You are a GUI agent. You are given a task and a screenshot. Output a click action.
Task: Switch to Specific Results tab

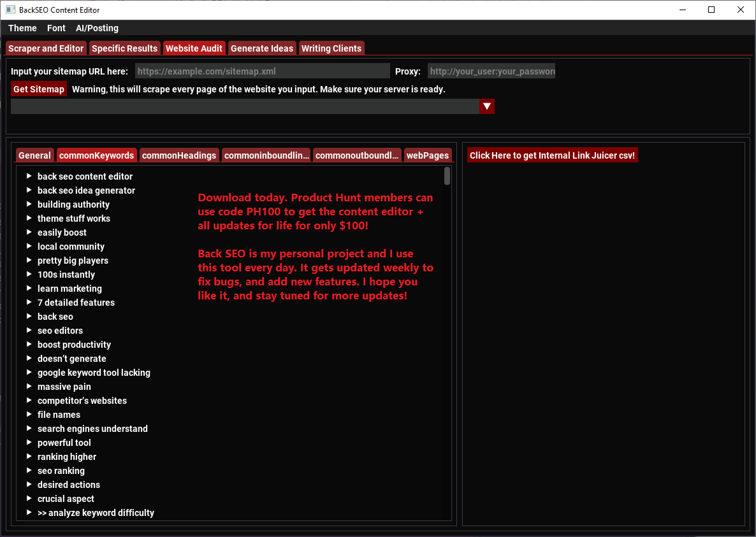tap(124, 48)
